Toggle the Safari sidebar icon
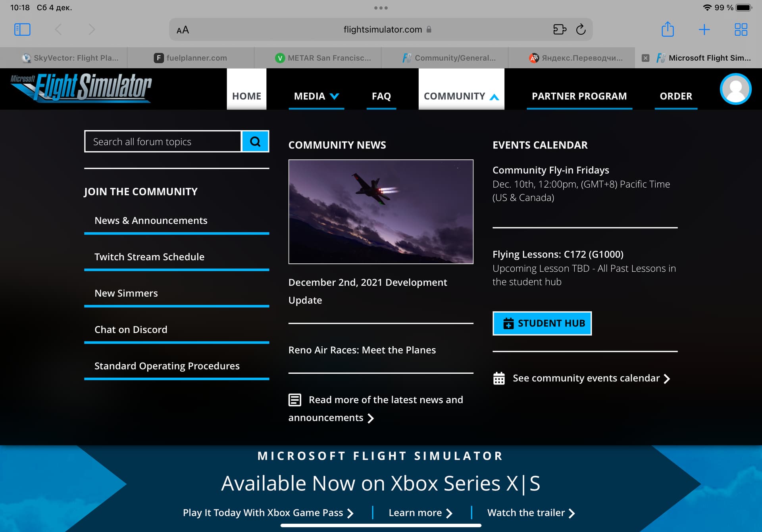The width and height of the screenshot is (762, 532). (x=22, y=29)
